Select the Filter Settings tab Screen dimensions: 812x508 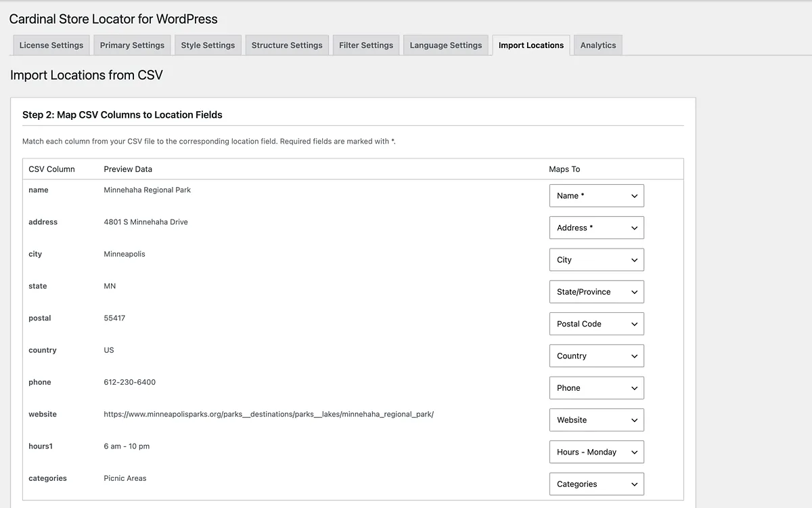366,45
